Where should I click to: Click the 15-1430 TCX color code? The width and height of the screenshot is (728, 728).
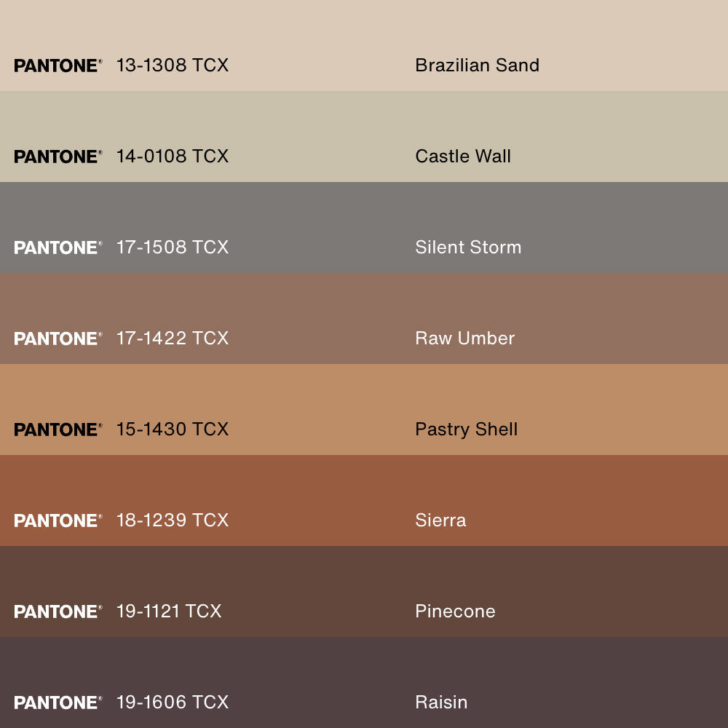(x=173, y=430)
